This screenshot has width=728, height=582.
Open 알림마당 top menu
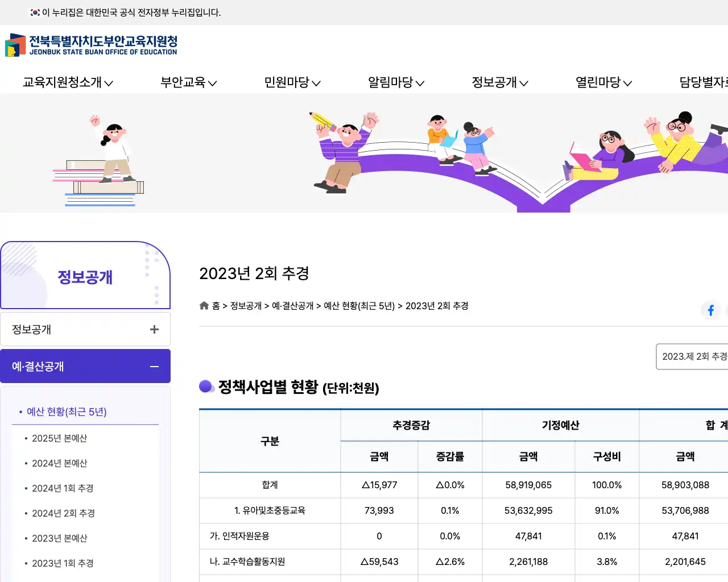pyautogui.click(x=396, y=82)
